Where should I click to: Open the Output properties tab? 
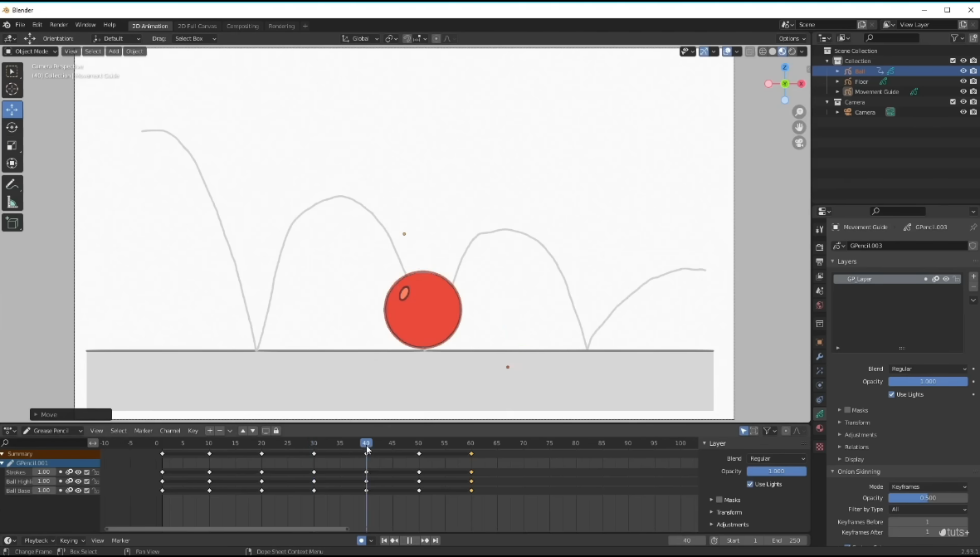pyautogui.click(x=819, y=261)
